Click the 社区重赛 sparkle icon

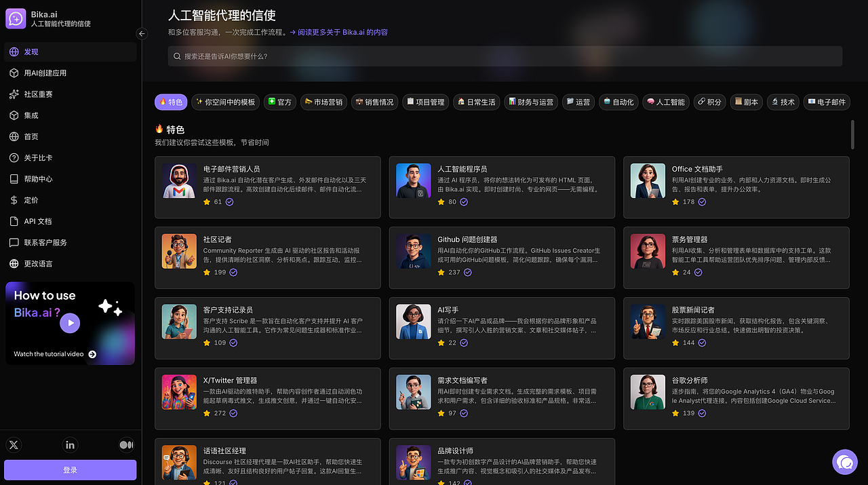[x=14, y=94]
